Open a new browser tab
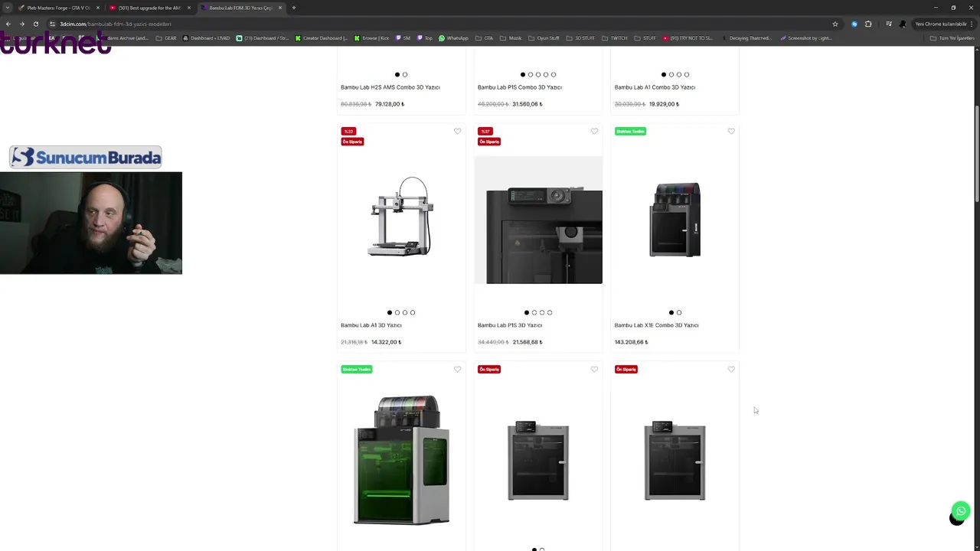The image size is (980, 551). click(293, 8)
